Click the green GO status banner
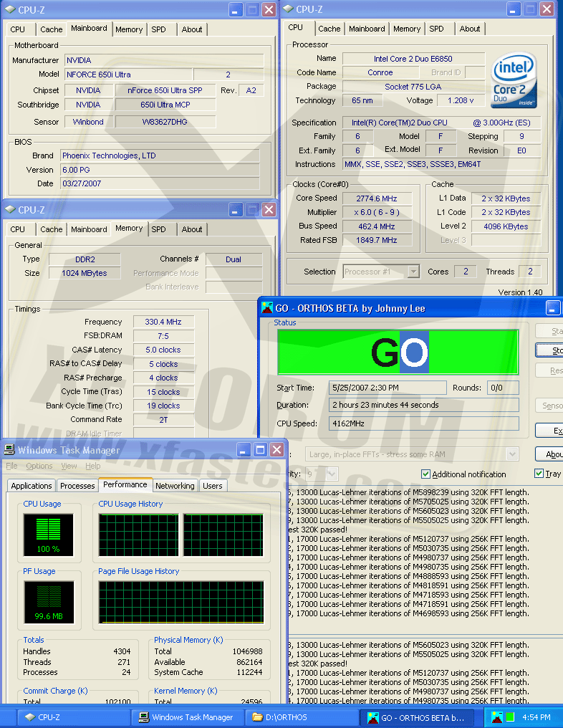 (x=398, y=352)
